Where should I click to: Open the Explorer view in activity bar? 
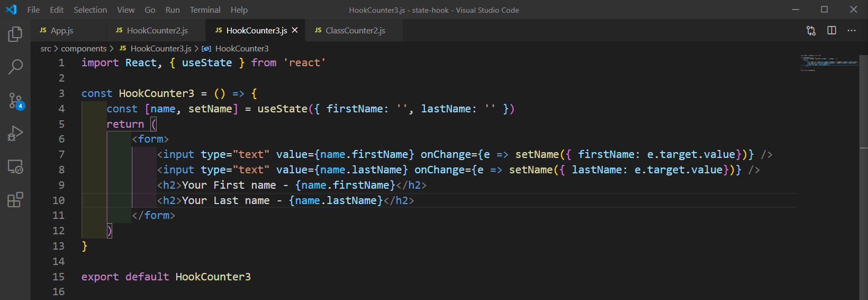[15, 34]
